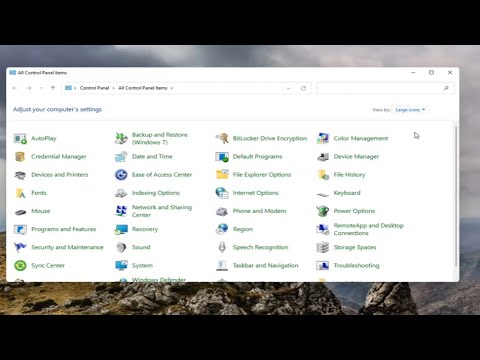
Task: Select the Speech Recognition microphone icon
Action: click(x=222, y=247)
